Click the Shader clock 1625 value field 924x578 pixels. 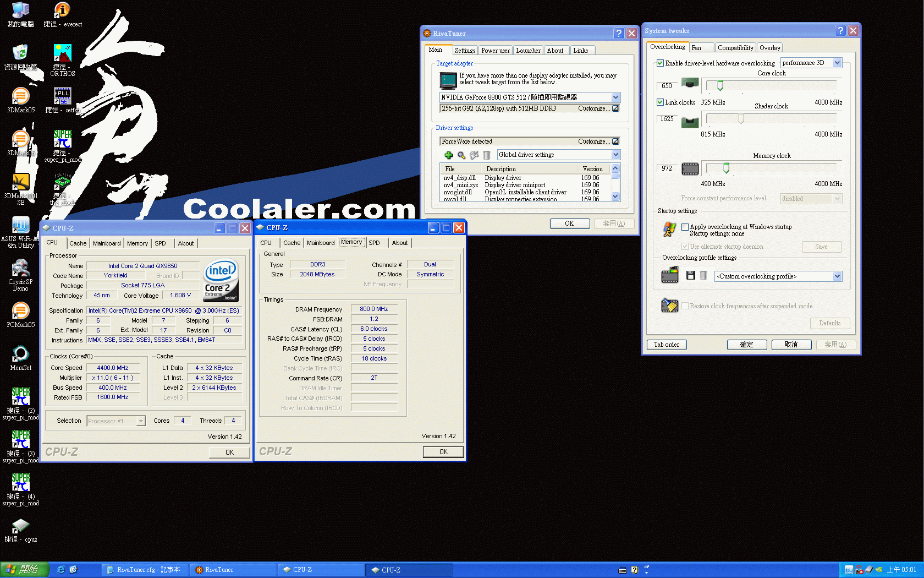[x=667, y=119]
